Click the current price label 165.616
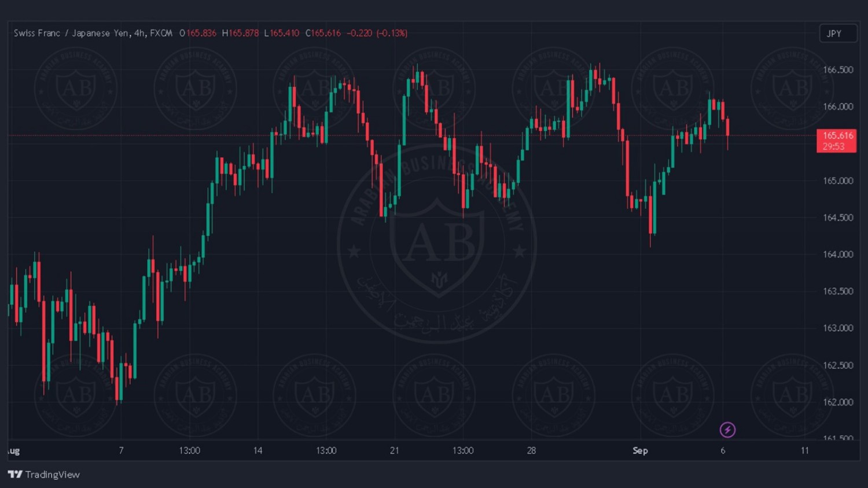This screenshot has width=868, height=488. [837, 135]
